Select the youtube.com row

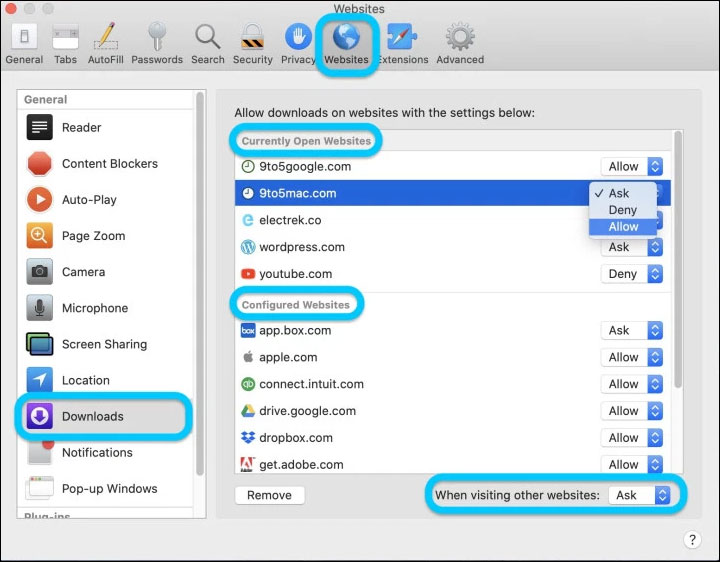(452, 274)
